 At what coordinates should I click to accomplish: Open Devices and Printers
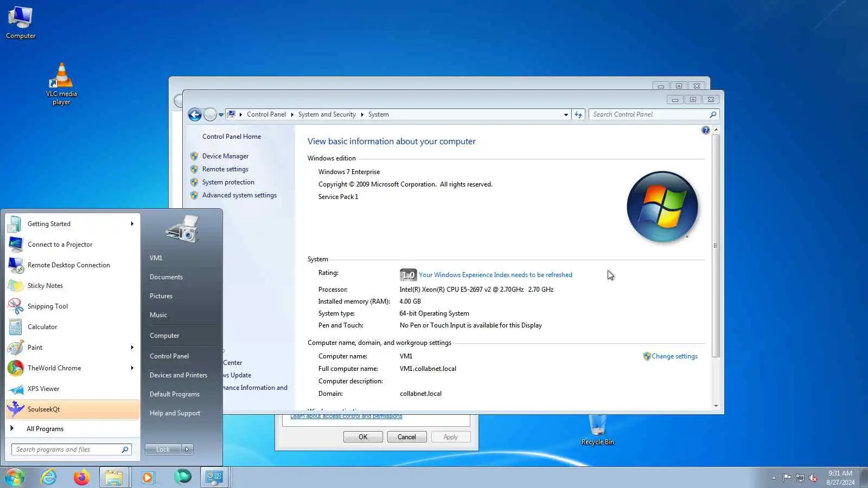click(178, 375)
